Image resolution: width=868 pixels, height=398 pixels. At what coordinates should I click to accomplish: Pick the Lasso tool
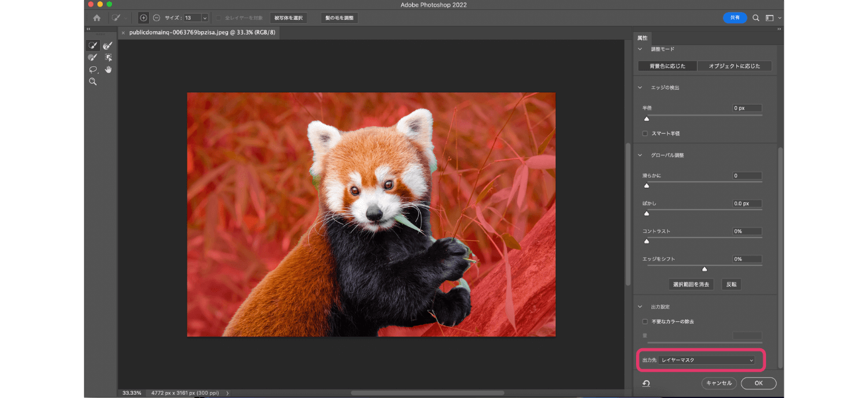pos(93,70)
